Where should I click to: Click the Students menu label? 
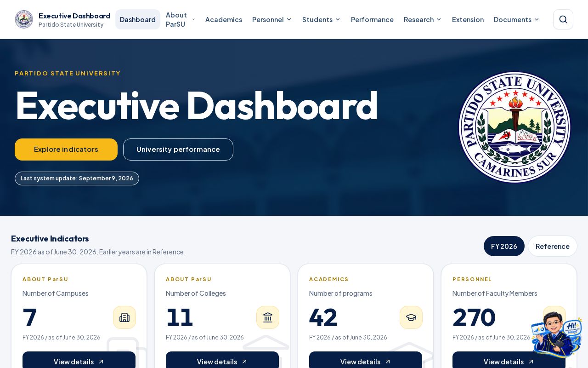317,19
